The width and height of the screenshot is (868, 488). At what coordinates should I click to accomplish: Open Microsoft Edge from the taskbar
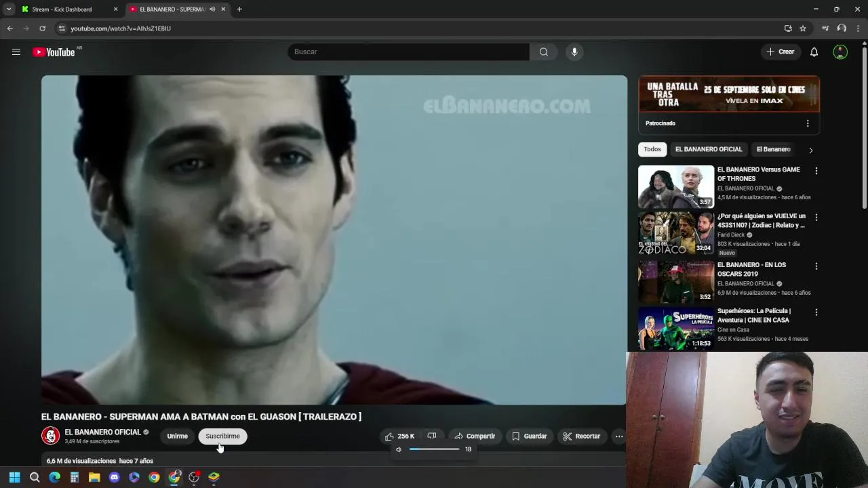(54, 477)
